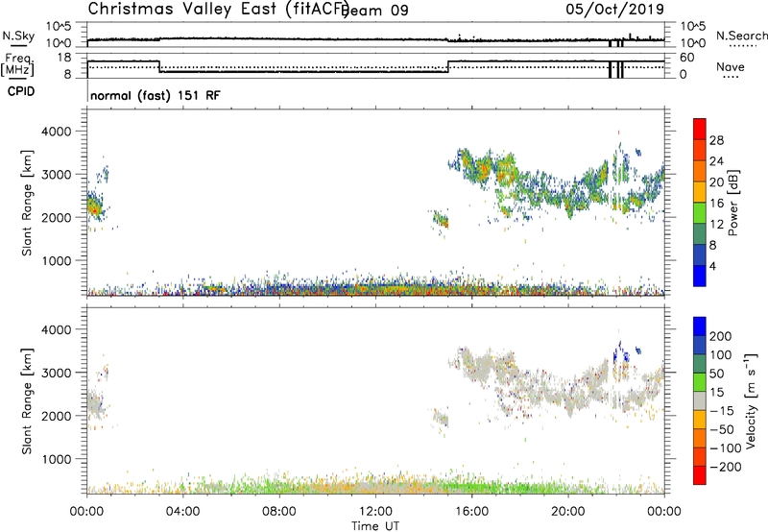Click the red bottom of the velocity color bar
This screenshot has height=532, width=768.
pyautogui.click(x=700, y=475)
